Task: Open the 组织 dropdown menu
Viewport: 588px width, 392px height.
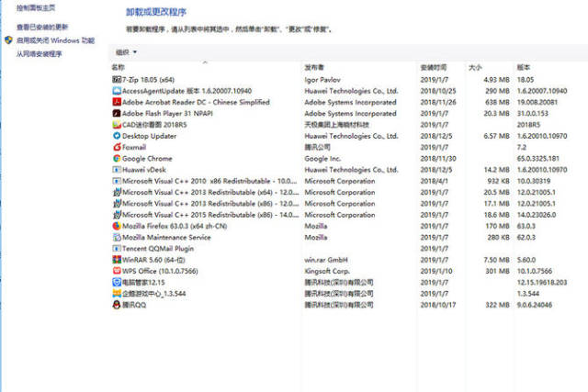Action: tap(126, 52)
